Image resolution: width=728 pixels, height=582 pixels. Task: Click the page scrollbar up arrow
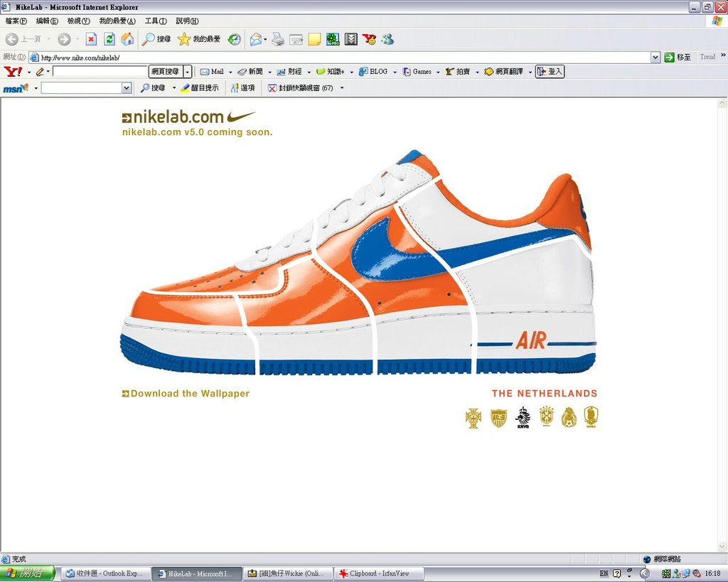point(722,103)
